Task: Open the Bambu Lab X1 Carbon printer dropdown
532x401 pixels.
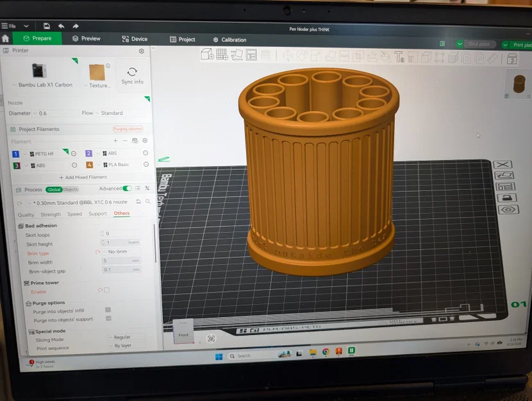Action: pos(42,85)
